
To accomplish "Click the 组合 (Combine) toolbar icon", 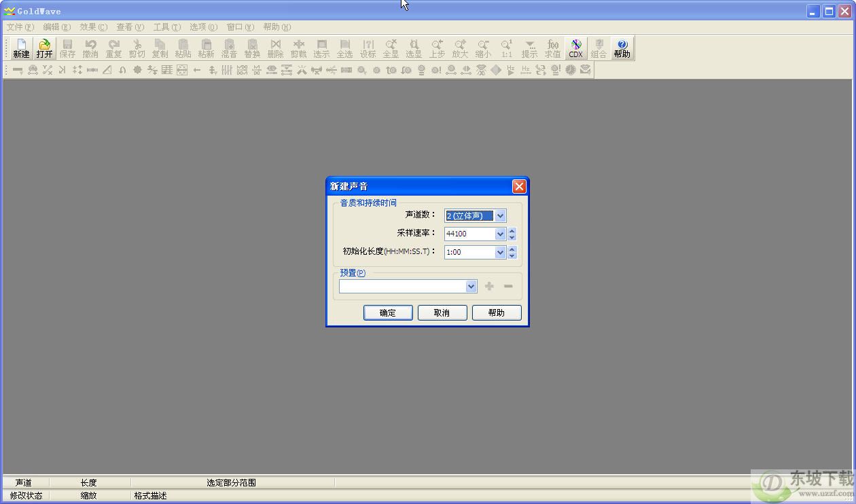I will (x=599, y=48).
